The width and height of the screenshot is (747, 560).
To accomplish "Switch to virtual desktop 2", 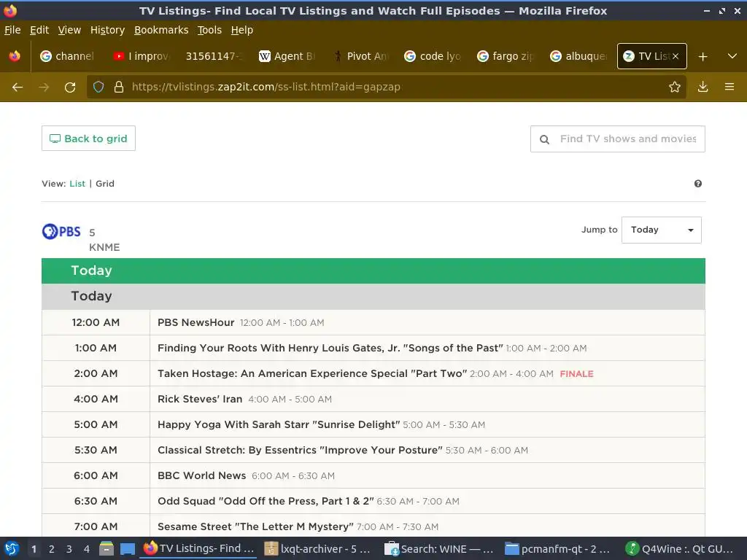I will click(x=52, y=549).
